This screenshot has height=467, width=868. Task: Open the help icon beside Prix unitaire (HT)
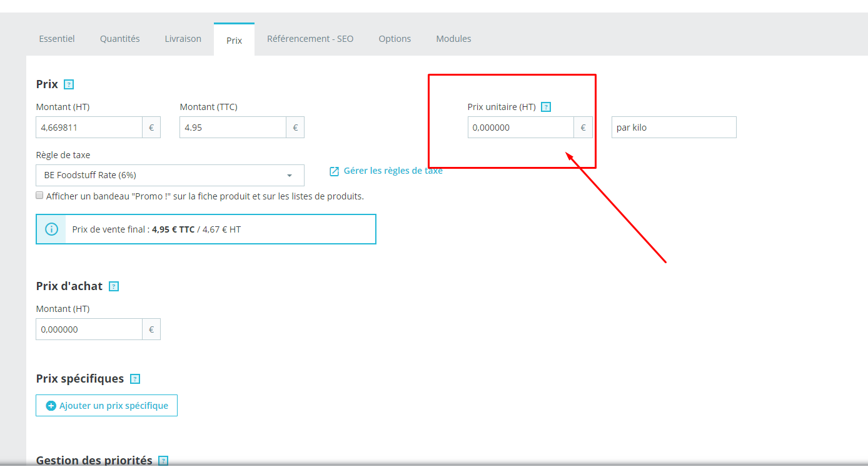click(x=546, y=107)
